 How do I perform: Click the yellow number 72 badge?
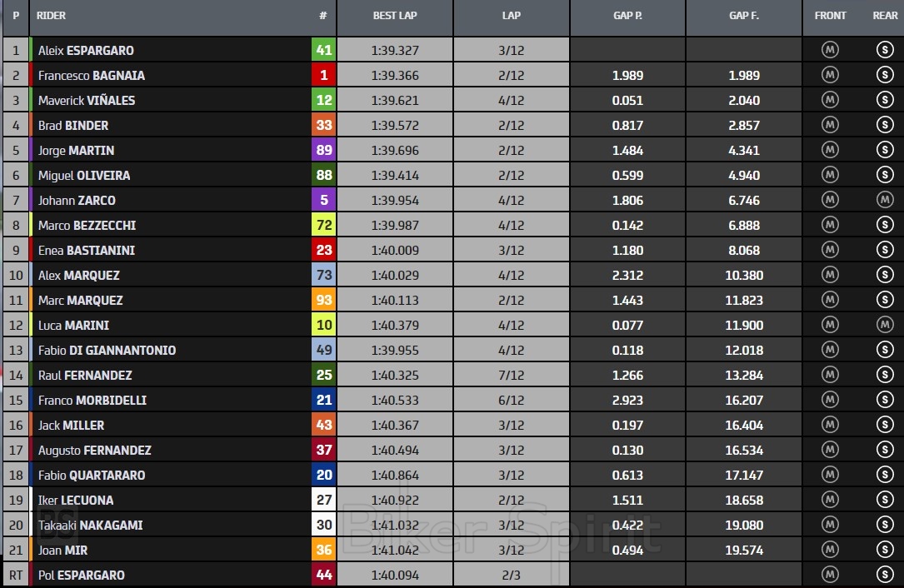324,225
